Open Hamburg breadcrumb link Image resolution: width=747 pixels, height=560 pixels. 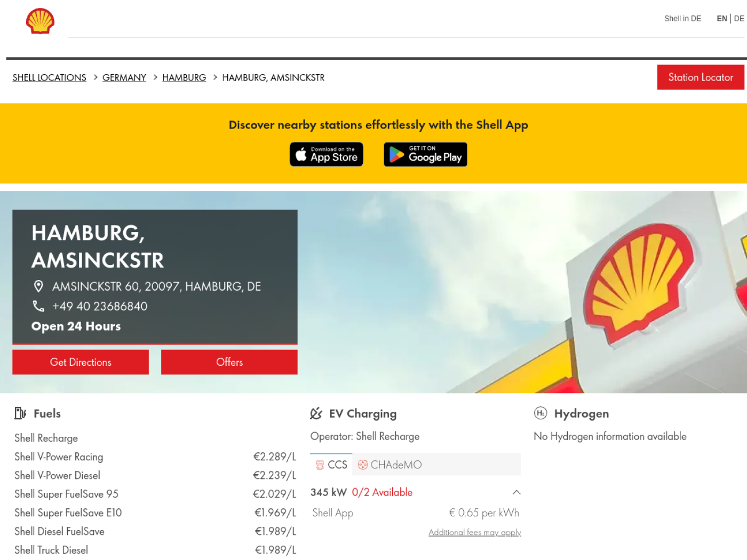tap(184, 78)
